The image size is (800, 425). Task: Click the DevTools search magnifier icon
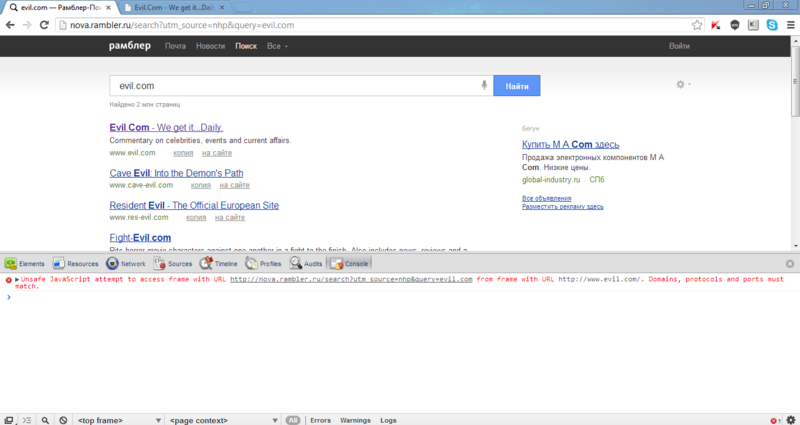pyautogui.click(x=45, y=420)
